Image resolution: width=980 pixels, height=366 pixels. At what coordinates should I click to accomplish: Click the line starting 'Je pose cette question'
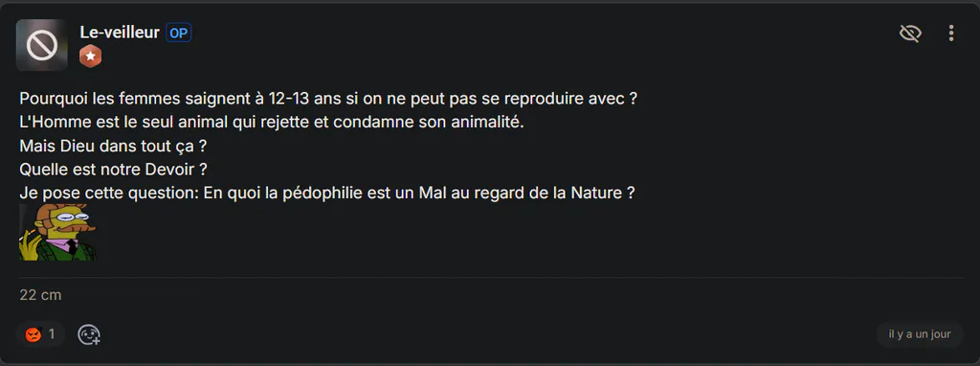[x=327, y=194]
